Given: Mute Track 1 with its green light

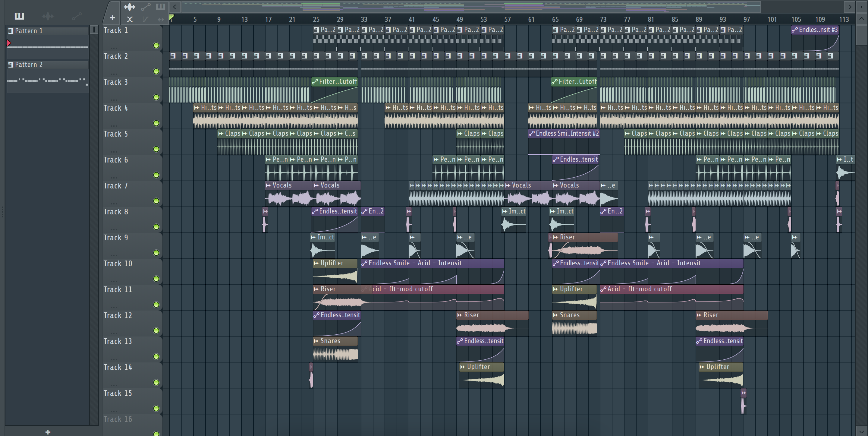Looking at the screenshot, I should pyautogui.click(x=156, y=45).
